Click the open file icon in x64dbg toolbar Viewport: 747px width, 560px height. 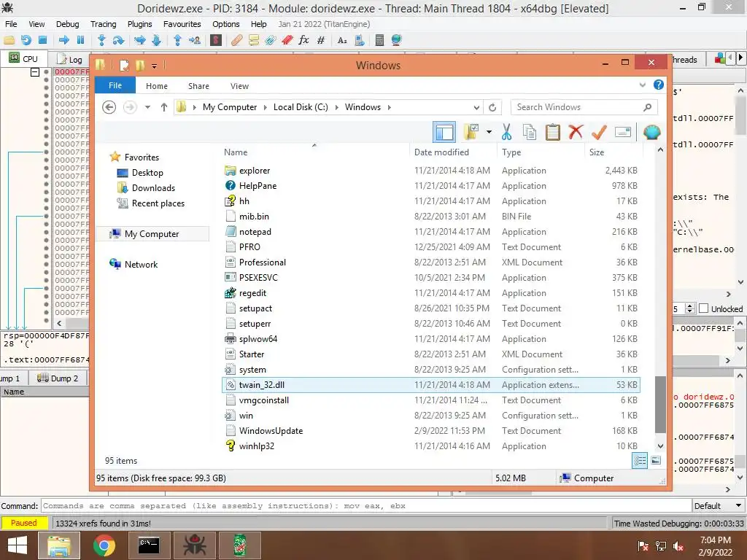point(9,41)
